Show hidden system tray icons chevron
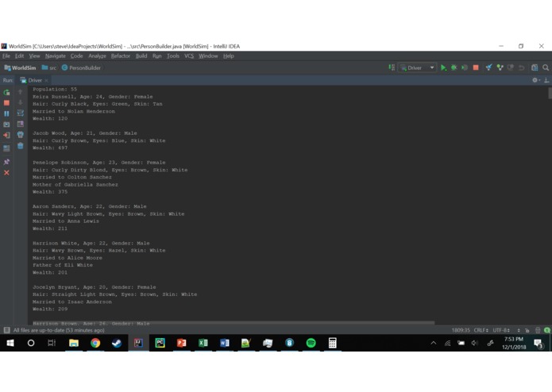The height and width of the screenshot is (392, 552). pos(434,343)
